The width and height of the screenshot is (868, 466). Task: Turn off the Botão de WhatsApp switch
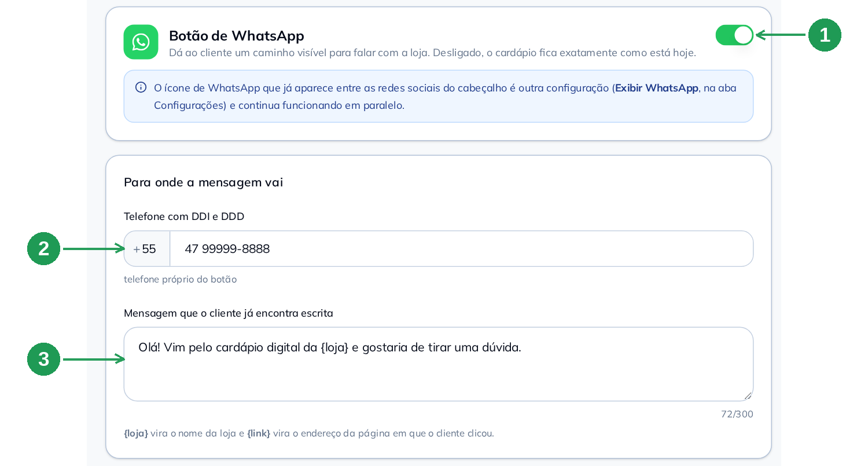coord(734,35)
